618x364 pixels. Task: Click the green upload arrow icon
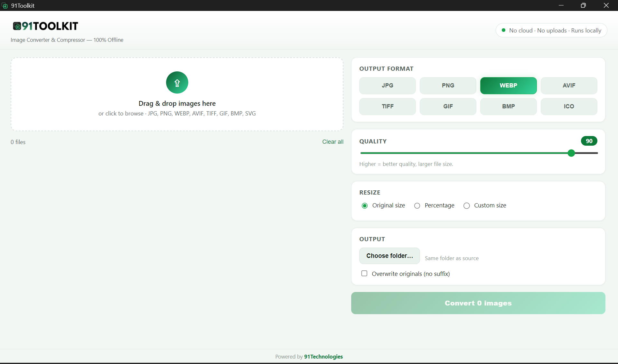(x=177, y=83)
